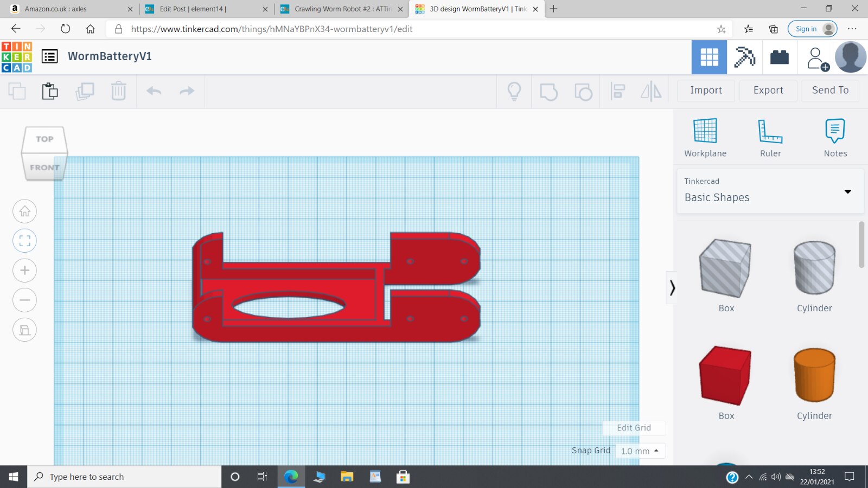Viewport: 868px width, 488px height.
Task: Toggle show all hidden lightbulb icon
Action: [514, 91]
